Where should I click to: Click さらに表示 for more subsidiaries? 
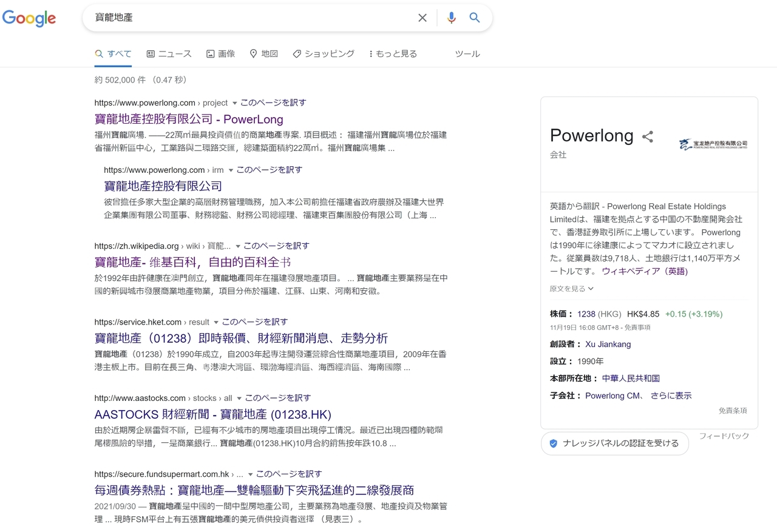point(671,396)
